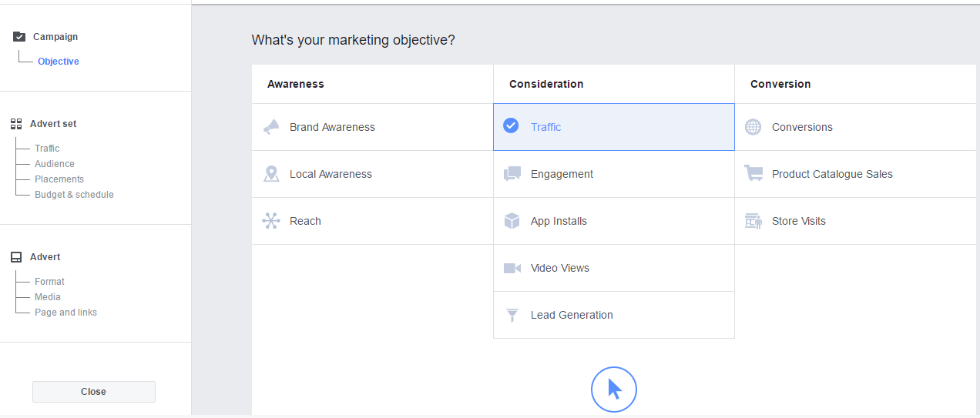
Task: Click the Local Awareness map pin icon
Action: [271, 174]
